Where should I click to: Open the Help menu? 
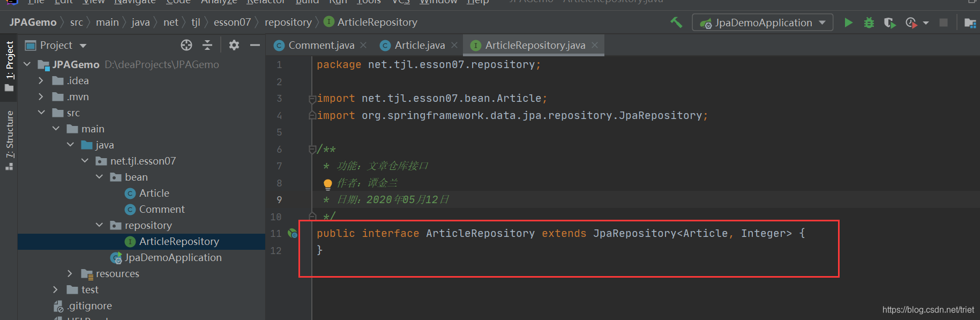pyautogui.click(x=478, y=2)
